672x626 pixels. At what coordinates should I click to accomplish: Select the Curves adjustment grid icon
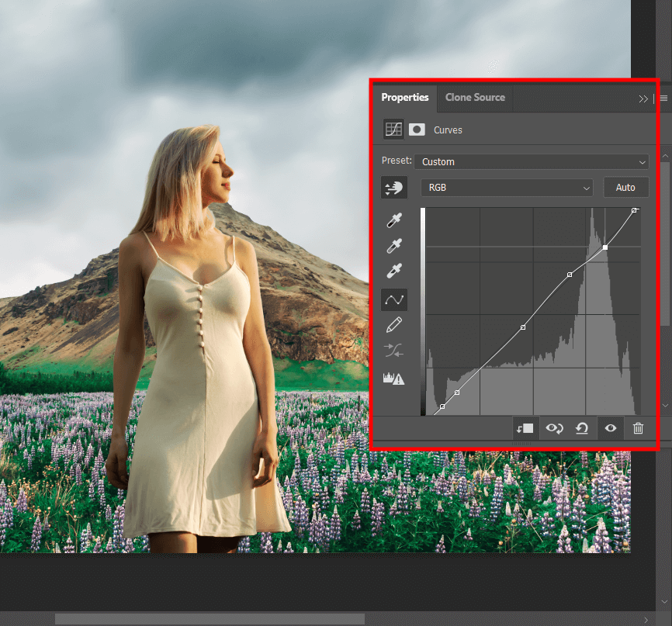click(393, 130)
